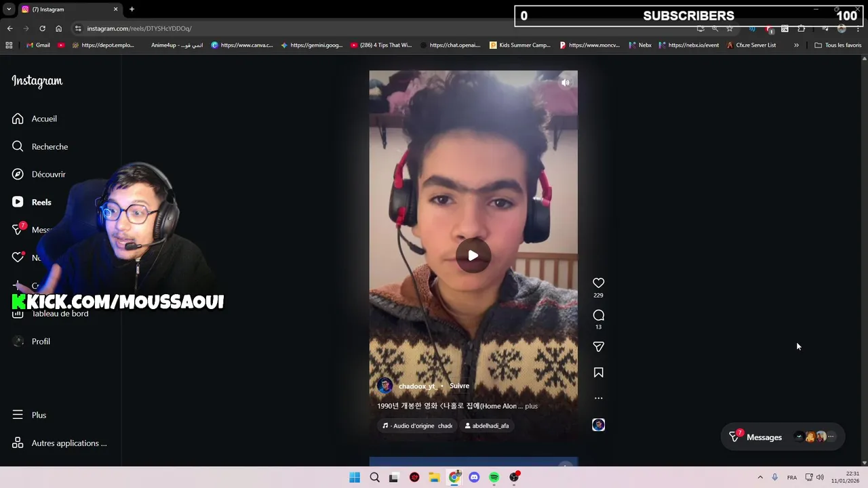868x488 pixels.
Task: Expand caption by clicking plus
Action: tap(531, 406)
